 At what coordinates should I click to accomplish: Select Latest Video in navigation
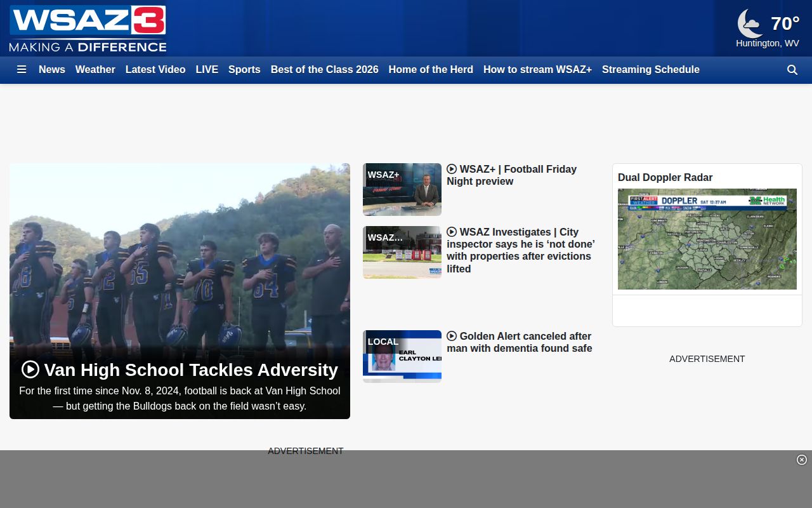pyautogui.click(x=155, y=70)
